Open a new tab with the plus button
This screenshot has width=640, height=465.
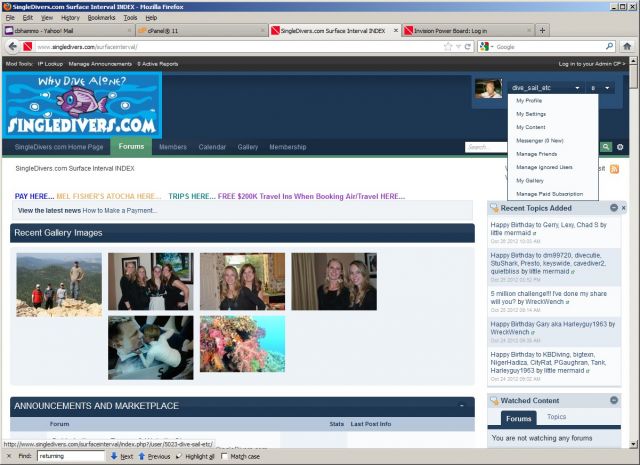point(542,31)
